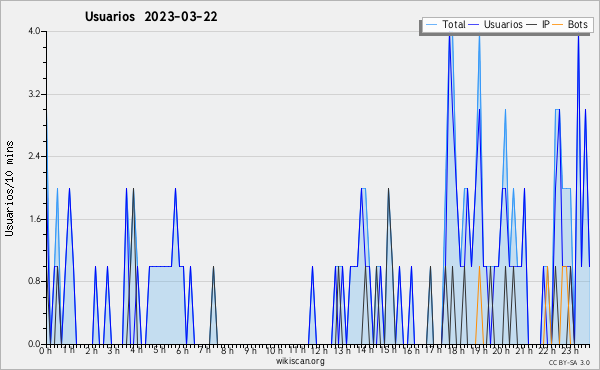Viewport: 600px width, 370px height.
Task: Click the '8 h' x-axis label
Action: 227,351
